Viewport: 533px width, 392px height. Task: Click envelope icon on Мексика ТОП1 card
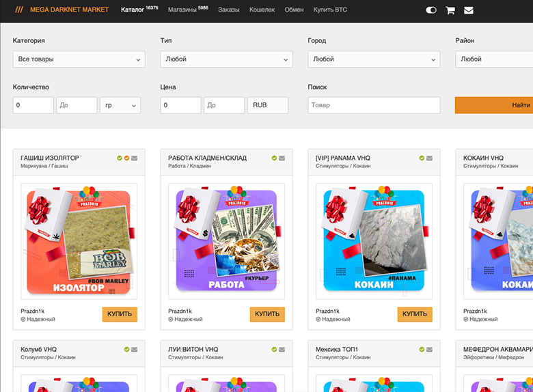click(429, 349)
